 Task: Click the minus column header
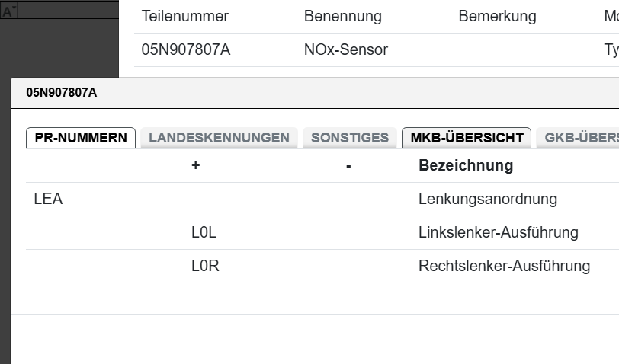(x=348, y=165)
